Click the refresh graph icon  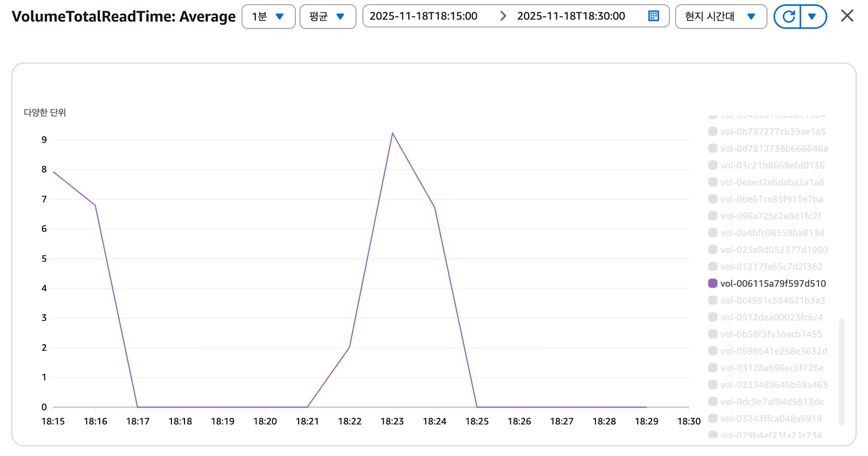coord(788,17)
